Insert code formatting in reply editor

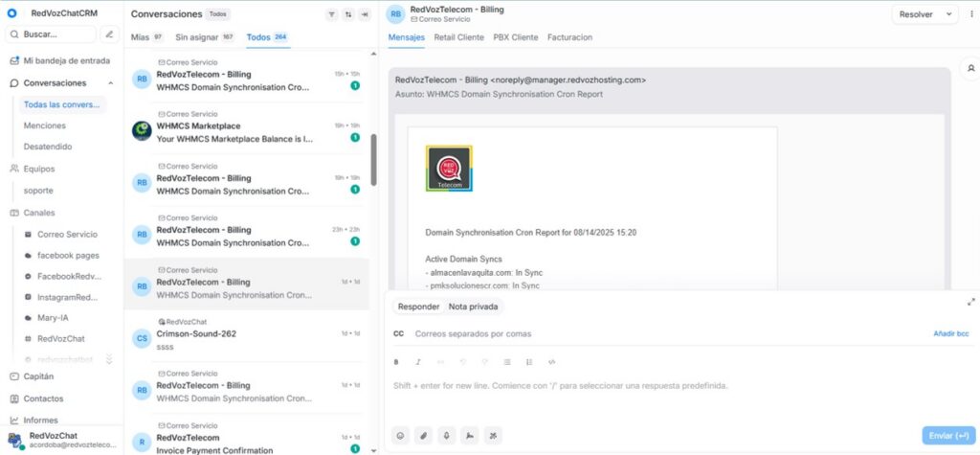pos(551,362)
